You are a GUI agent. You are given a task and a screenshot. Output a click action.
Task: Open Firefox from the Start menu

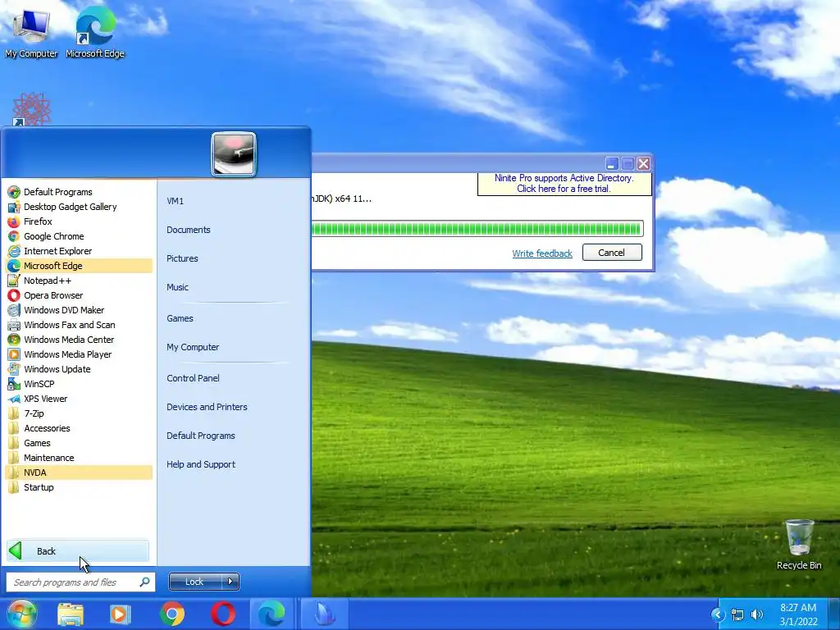(79, 221)
